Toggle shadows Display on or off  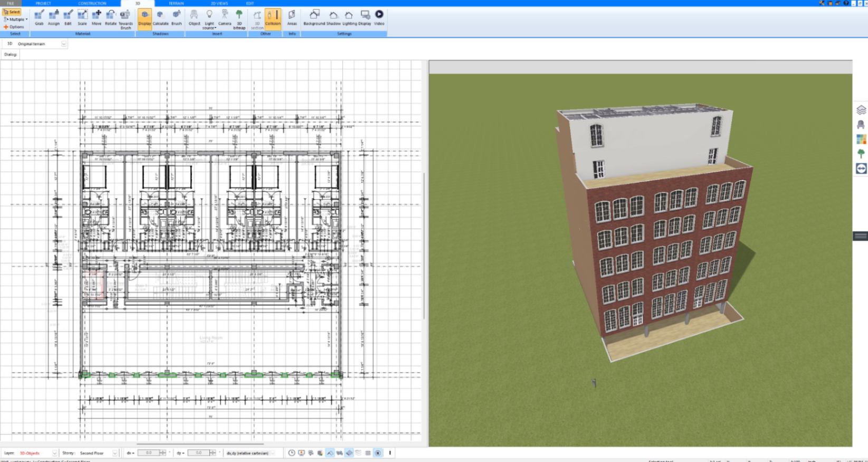(145, 18)
